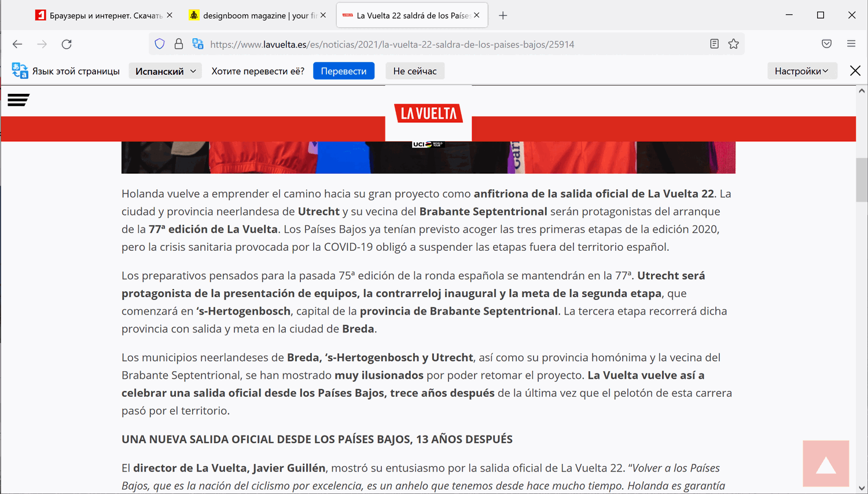Close the designboom magazine tab
868x494 pixels.
point(323,16)
